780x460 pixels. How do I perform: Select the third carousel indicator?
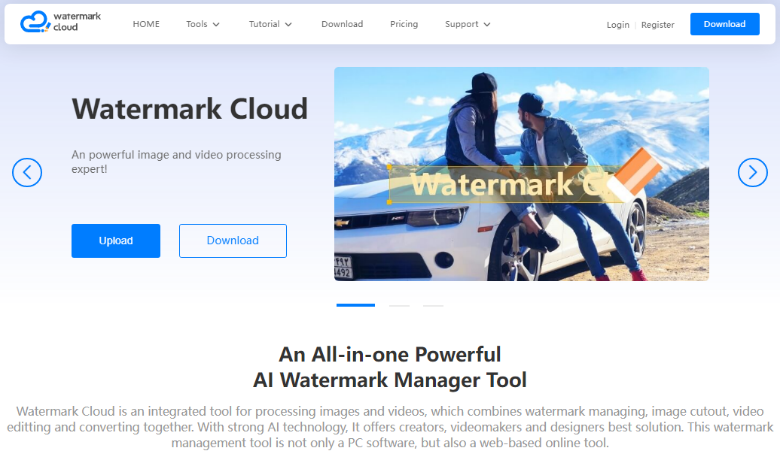[x=433, y=305]
